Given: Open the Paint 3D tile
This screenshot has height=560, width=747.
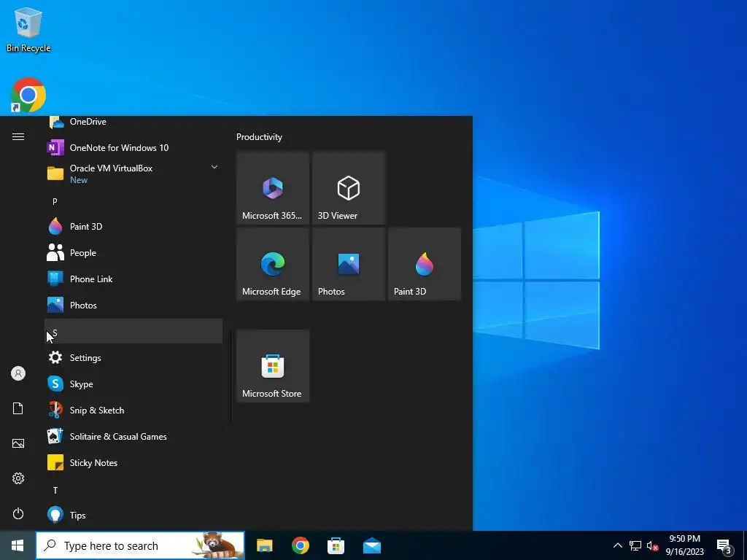Looking at the screenshot, I should (425, 264).
